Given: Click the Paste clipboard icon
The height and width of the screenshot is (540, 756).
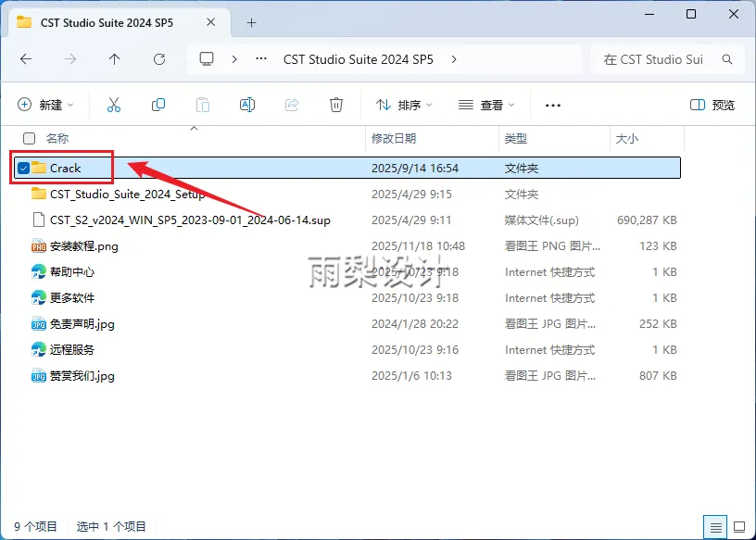Looking at the screenshot, I should click(203, 105).
